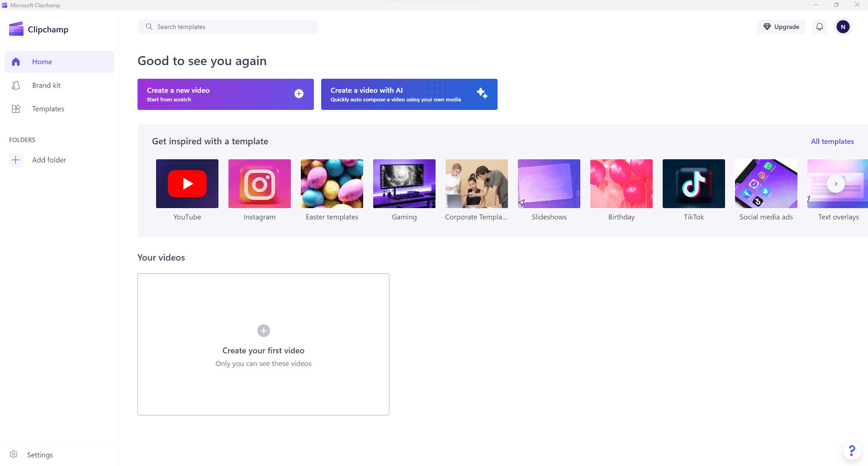This screenshot has width=868, height=466.
Task: Focus the Search templates field
Action: [x=228, y=27]
